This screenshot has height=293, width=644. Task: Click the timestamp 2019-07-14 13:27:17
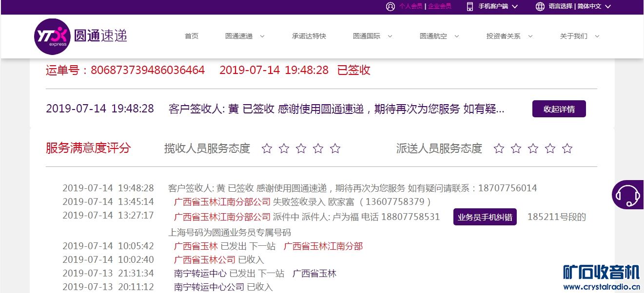[x=108, y=215]
